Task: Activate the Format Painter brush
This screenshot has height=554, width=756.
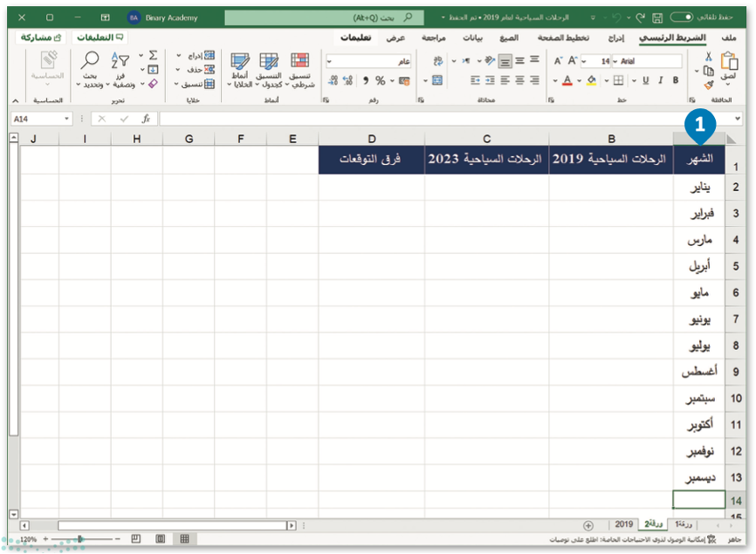Action: coord(708,85)
